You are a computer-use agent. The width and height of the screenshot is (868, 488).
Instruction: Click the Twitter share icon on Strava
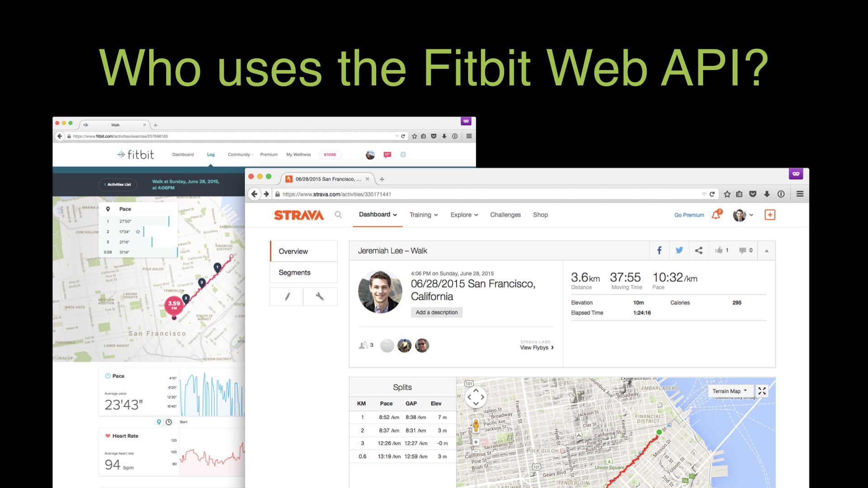click(679, 250)
